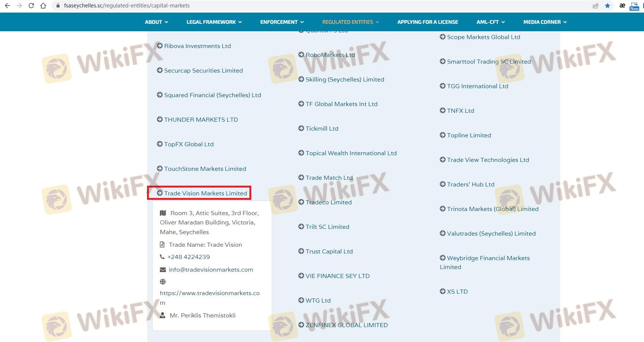Click the arrow icon beside Tickmill Ltd

[301, 128]
